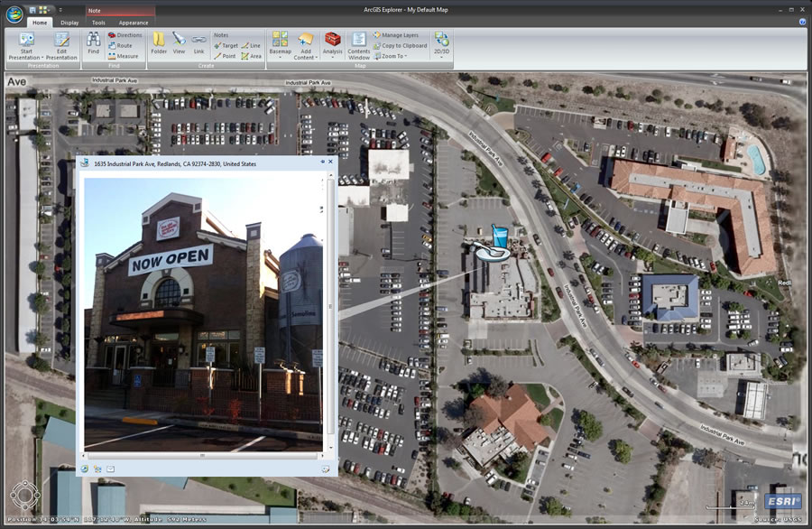
Task: Click the popup note icon beside address title
Action: tap(85, 163)
